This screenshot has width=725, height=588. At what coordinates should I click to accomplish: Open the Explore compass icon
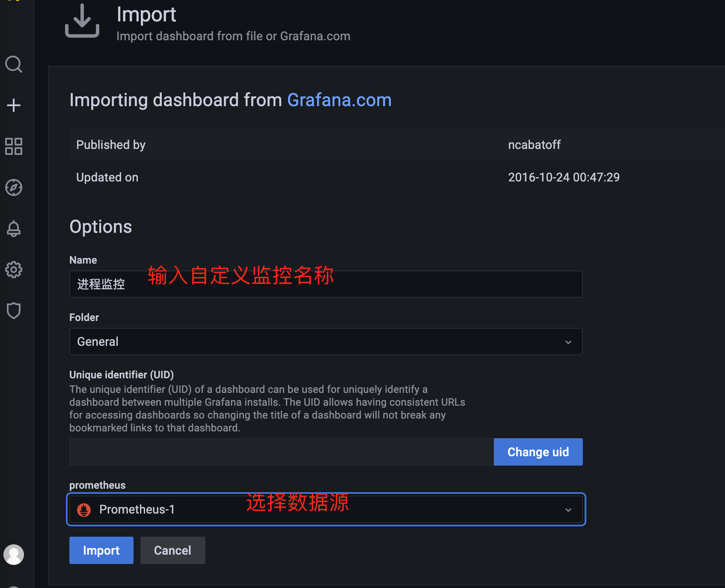pos(14,187)
